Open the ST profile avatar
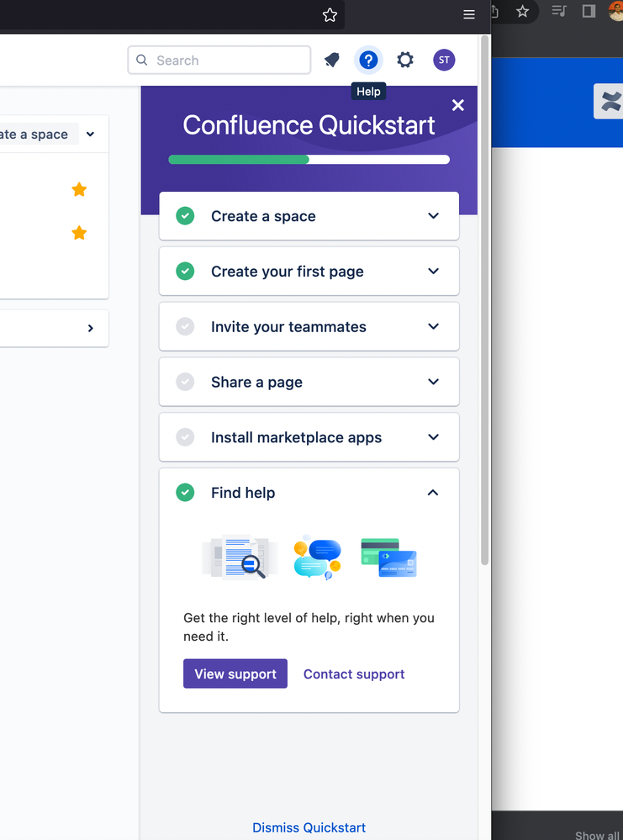The image size is (623, 840). tap(444, 60)
